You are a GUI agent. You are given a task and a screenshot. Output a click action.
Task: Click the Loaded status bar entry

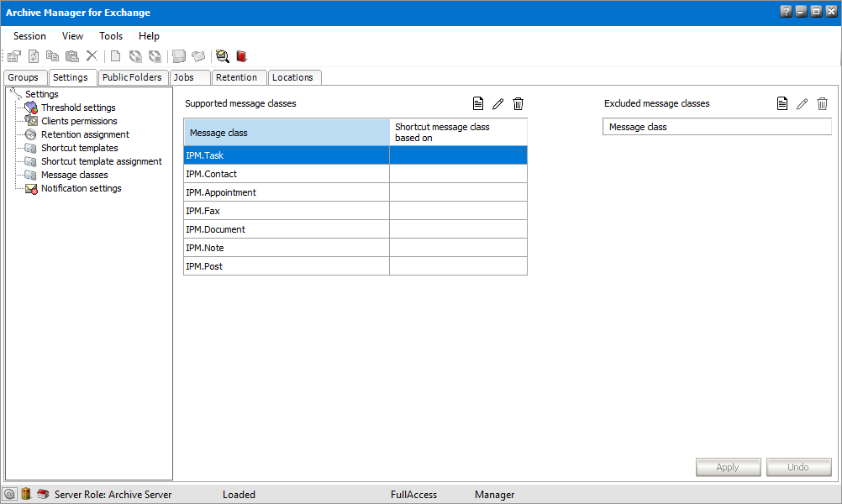tap(239, 494)
